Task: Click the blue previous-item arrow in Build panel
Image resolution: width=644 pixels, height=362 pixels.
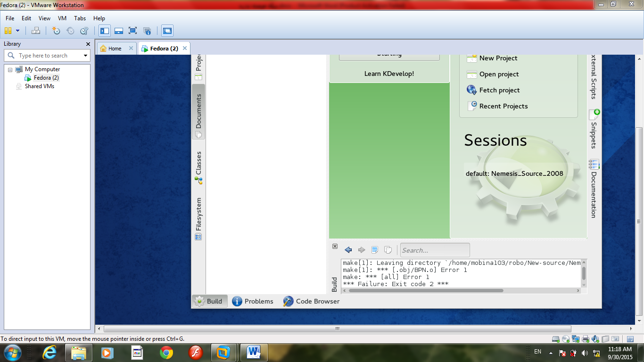Action: click(348, 250)
